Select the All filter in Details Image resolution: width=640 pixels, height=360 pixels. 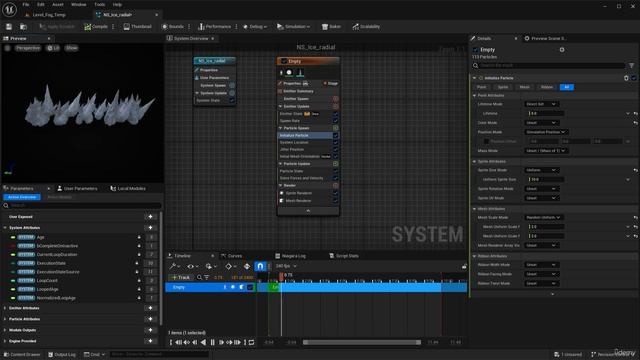(567, 87)
